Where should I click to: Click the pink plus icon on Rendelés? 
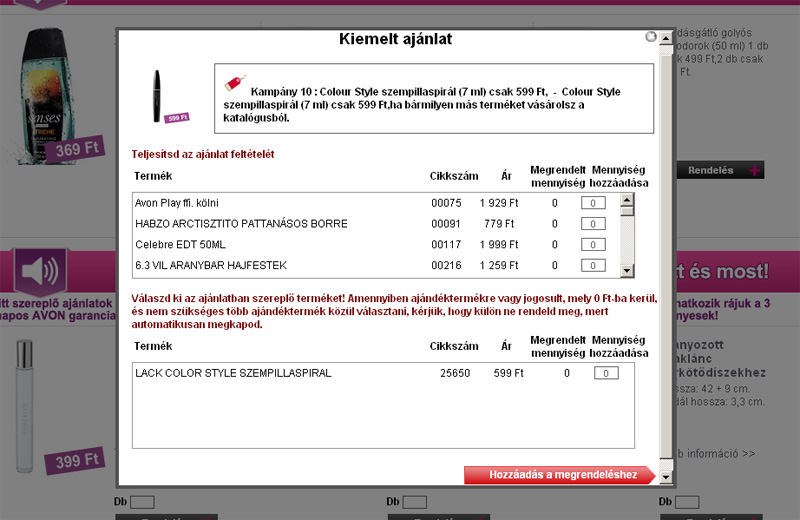pos(754,171)
